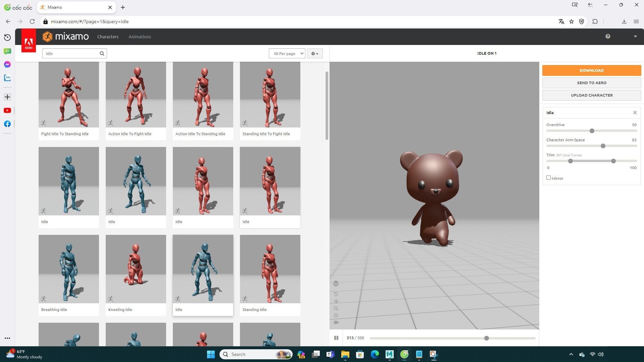Click the animation timeline scrubber handle
This screenshot has width=644, height=362.
click(487, 338)
